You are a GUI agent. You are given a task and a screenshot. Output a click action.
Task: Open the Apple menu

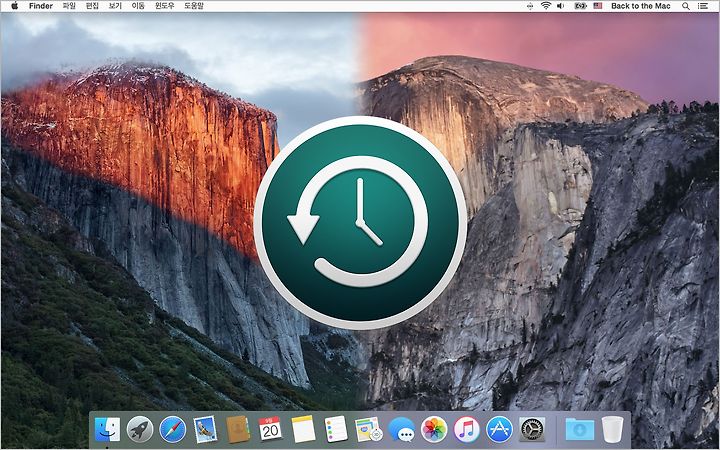pos(14,6)
